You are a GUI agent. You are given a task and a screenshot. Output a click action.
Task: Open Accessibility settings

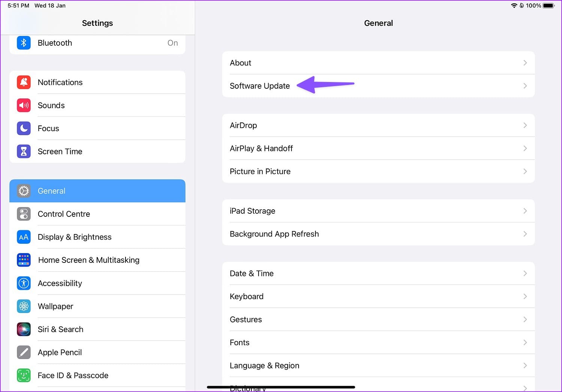[x=97, y=283]
